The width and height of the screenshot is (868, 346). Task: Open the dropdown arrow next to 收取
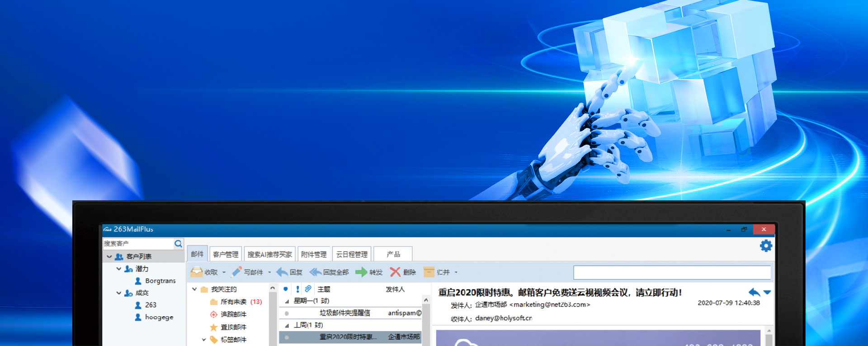point(224,272)
